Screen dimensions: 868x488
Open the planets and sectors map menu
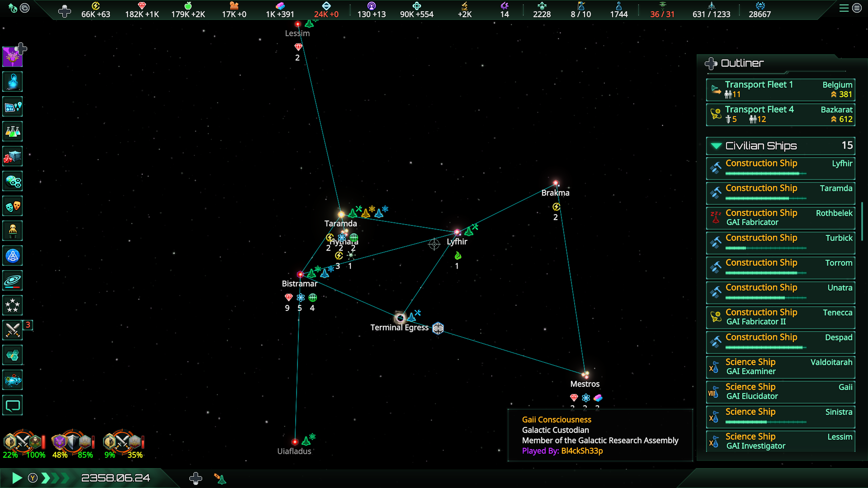[12, 106]
